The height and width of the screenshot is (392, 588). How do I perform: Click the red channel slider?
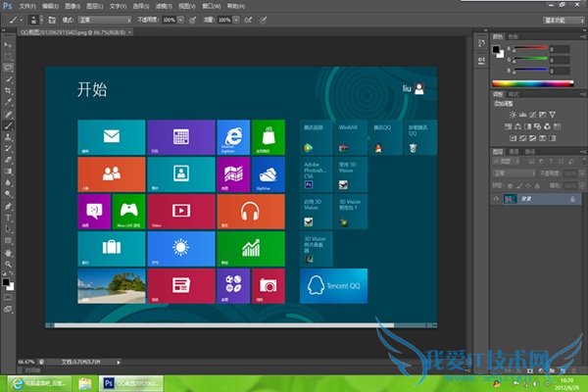pos(531,48)
